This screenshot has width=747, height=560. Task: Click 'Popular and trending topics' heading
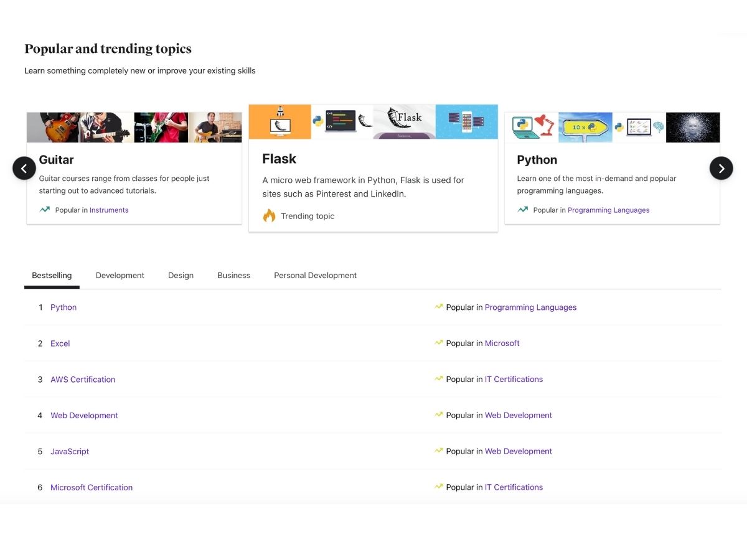pos(108,49)
